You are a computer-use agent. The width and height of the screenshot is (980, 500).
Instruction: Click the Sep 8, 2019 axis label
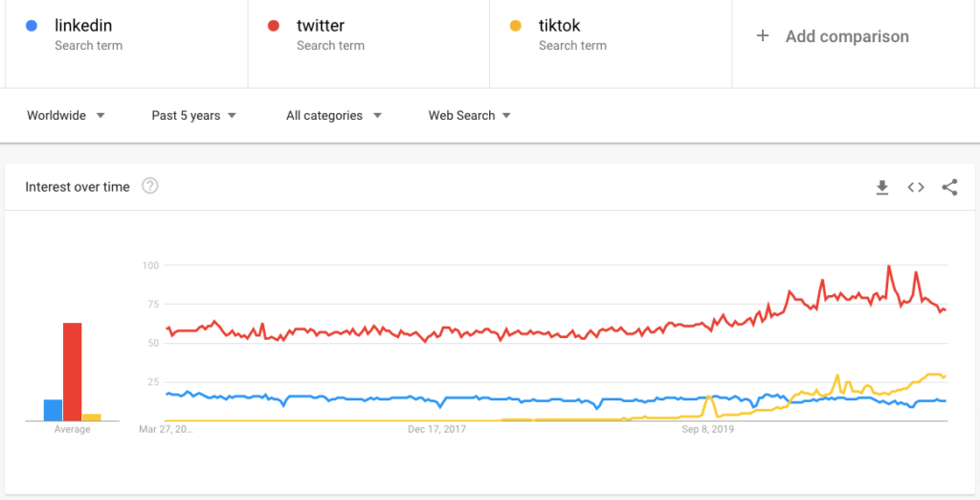pos(707,430)
